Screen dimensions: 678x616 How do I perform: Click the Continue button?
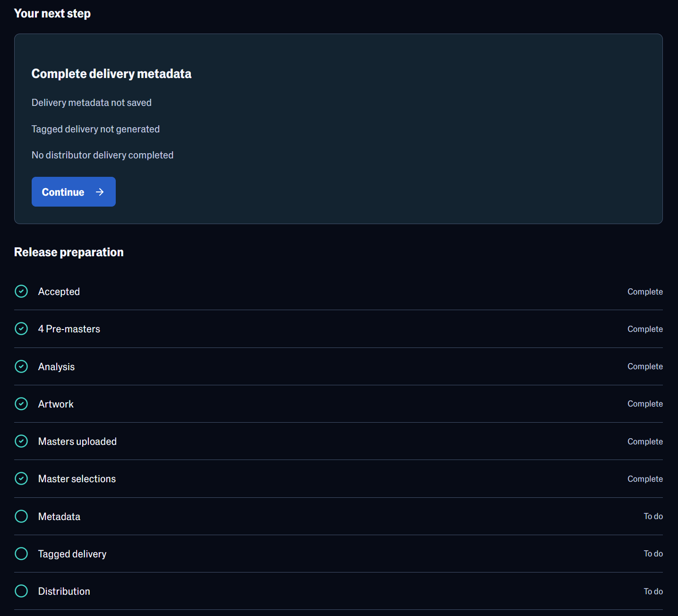click(74, 192)
